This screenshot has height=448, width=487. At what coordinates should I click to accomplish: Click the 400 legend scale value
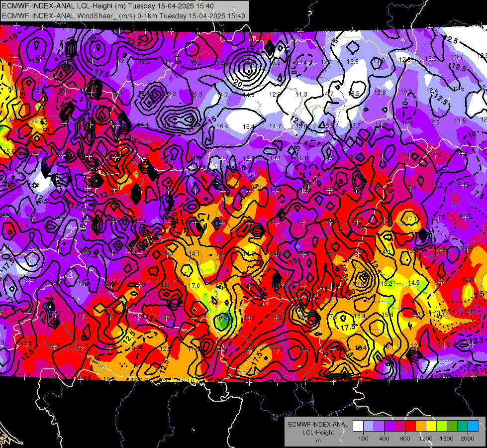click(x=384, y=439)
